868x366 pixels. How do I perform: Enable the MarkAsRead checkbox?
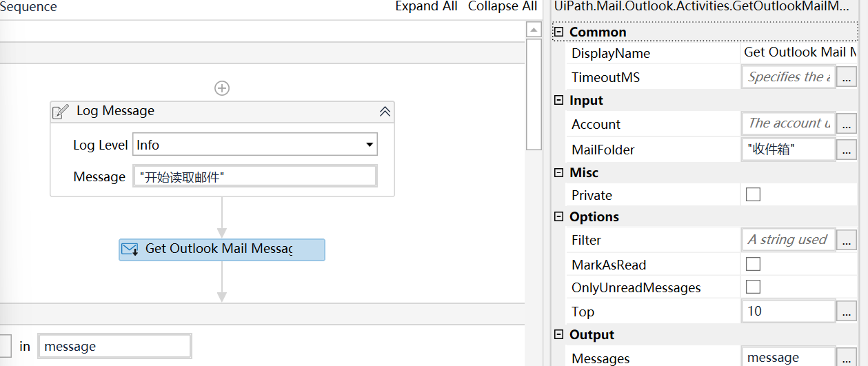753,264
